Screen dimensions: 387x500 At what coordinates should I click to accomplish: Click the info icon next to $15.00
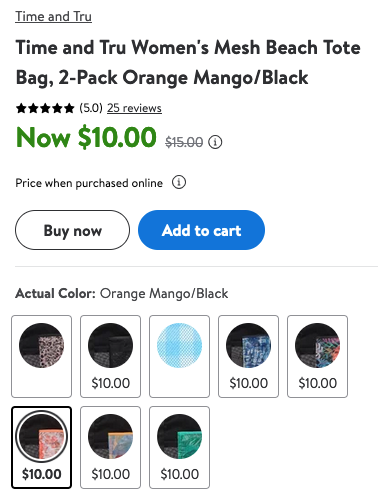click(x=215, y=142)
